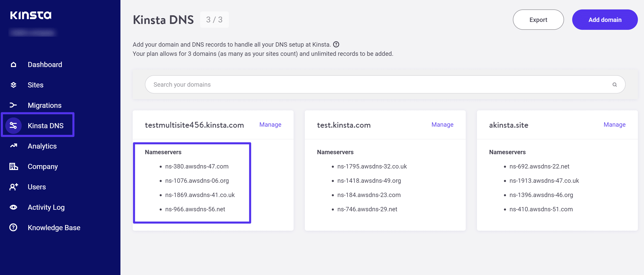The image size is (644, 275).
Task: Click the Export button
Action: (x=538, y=19)
